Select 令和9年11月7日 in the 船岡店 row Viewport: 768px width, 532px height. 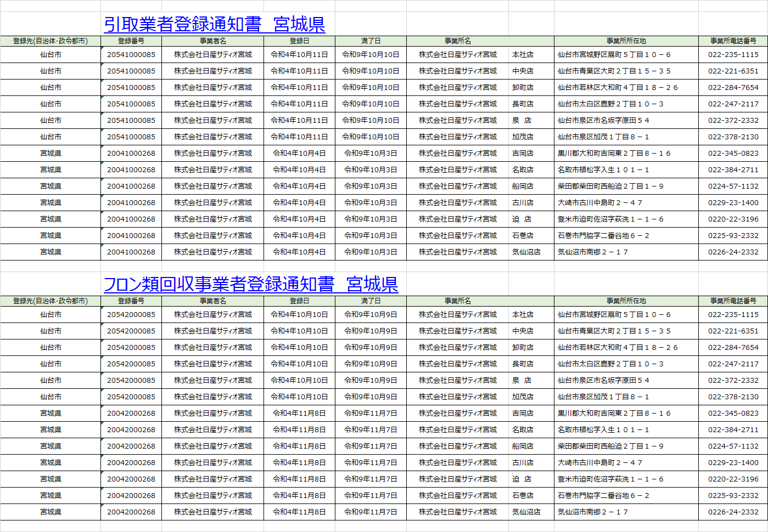[x=371, y=446]
